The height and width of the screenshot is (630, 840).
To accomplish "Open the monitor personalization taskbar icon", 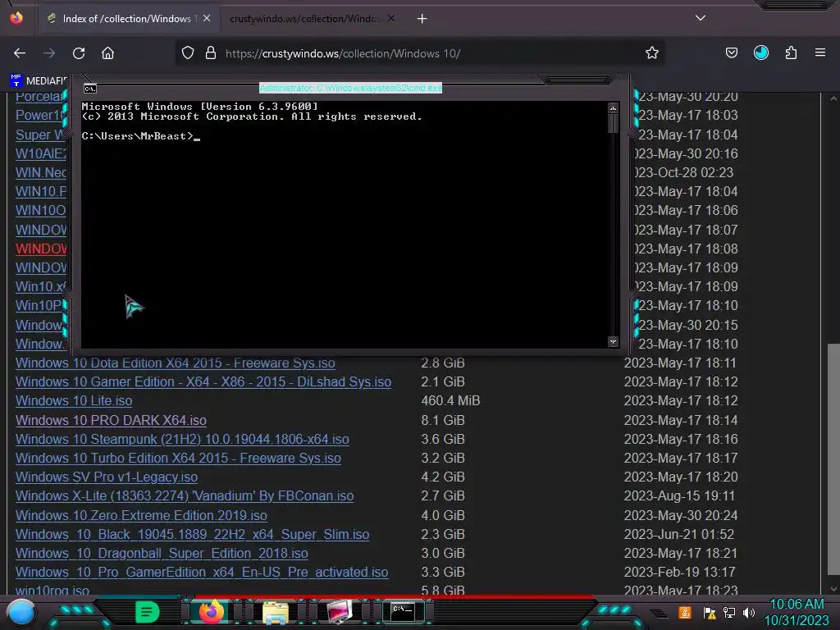I will pyautogui.click(x=339, y=612).
